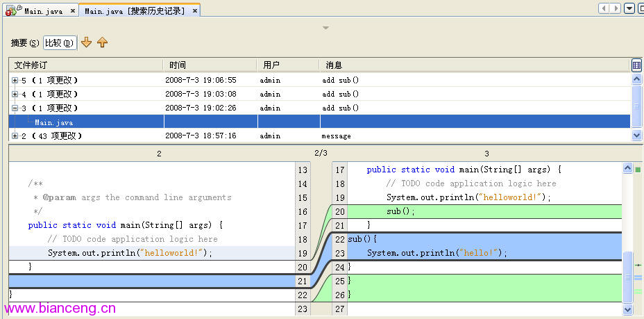The width and height of the screenshot is (644, 319).
Task: Open the document list dropdown
Action: pos(629,8)
